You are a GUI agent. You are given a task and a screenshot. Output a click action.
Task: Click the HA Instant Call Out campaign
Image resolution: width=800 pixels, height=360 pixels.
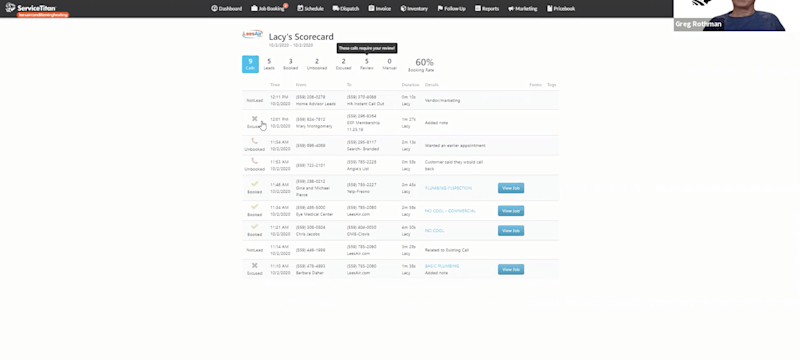tap(365, 104)
